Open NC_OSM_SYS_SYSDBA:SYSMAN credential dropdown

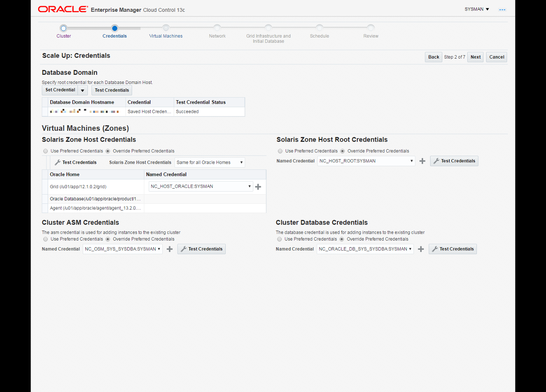point(122,249)
